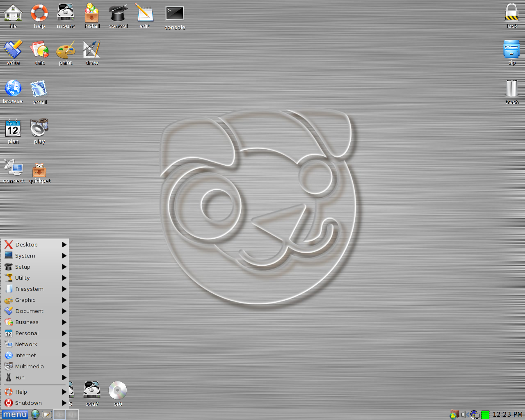Select the sda7 drive icon
Viewport: 525px width, 420px height.
[x=92, y=391]
